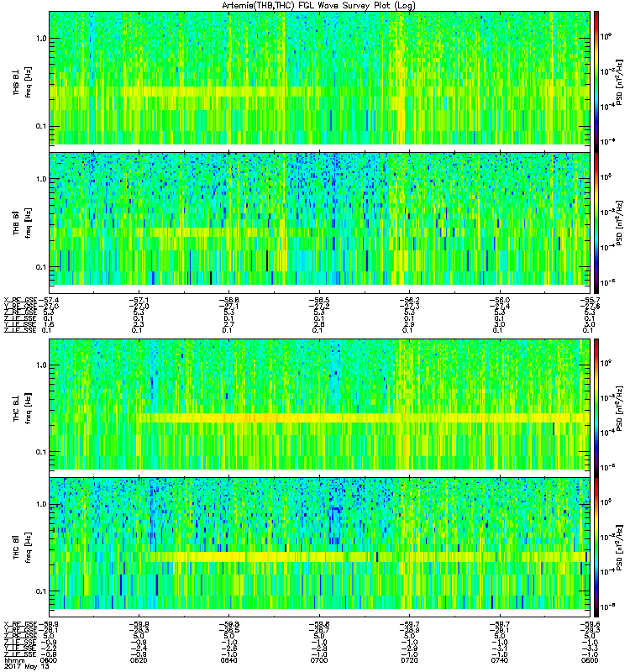The image size is (630, 672).
Task: Click the 'THB B∥ freq [Hz]' axis label
Action: 23,223
